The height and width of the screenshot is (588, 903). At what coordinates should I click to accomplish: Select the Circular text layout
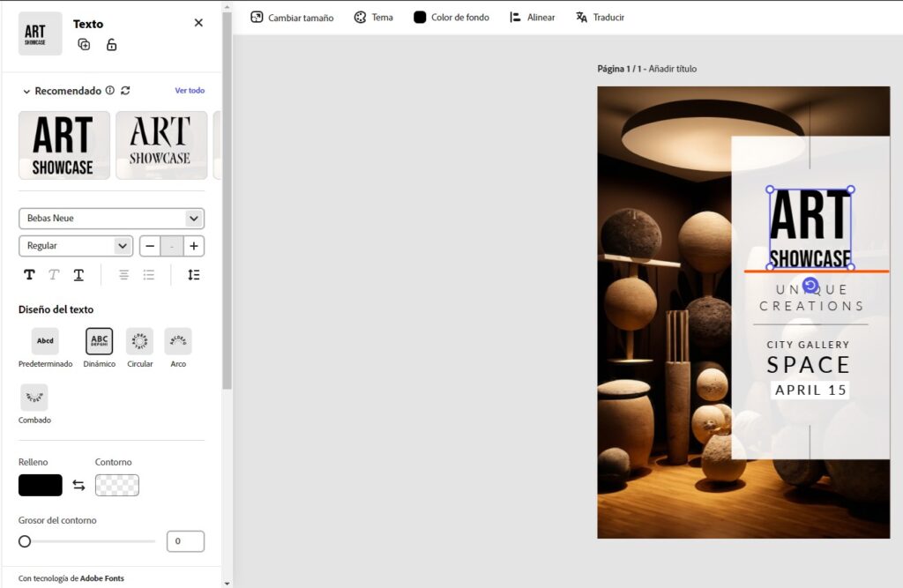point(139,341)
